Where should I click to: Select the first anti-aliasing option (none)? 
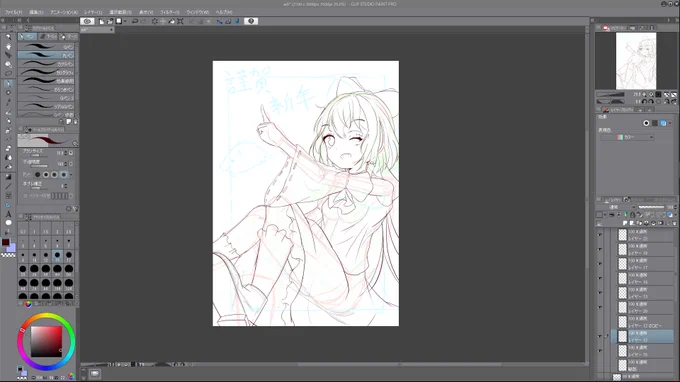tap(37, 174)
